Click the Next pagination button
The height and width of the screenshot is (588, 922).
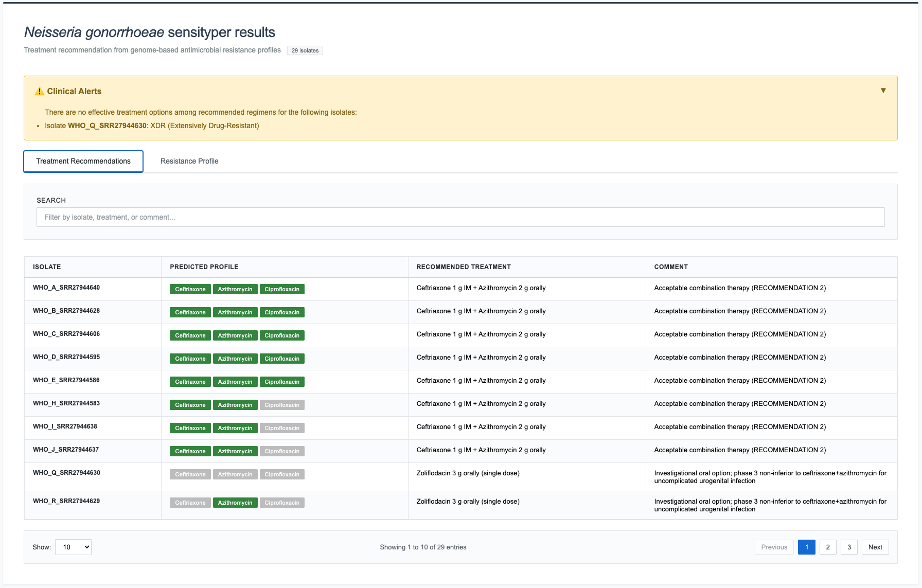point(875,547)
